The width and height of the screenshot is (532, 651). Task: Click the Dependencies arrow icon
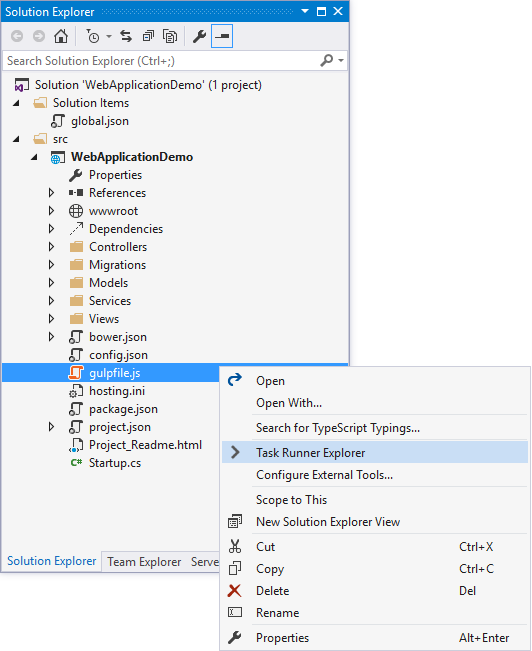[x=76, y=229]
